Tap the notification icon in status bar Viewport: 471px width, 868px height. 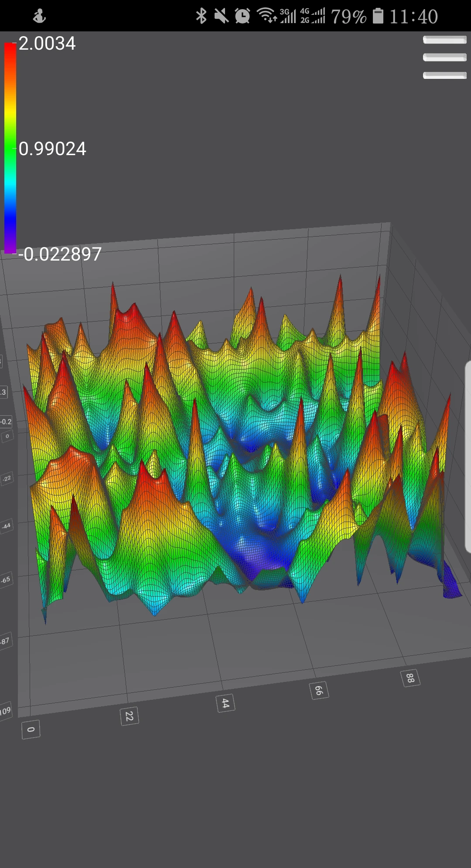tap(39, 17)
